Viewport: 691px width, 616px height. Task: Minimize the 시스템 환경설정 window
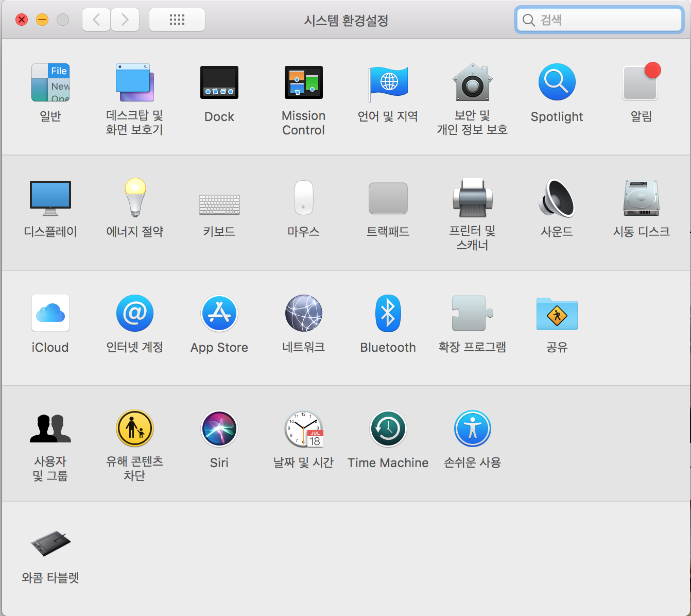coord(42,20)
